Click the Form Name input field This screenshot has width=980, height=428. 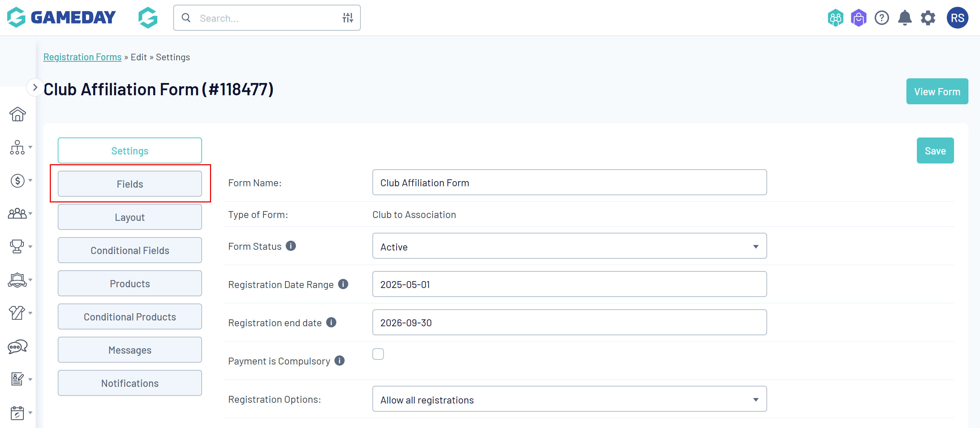[569, 183]
